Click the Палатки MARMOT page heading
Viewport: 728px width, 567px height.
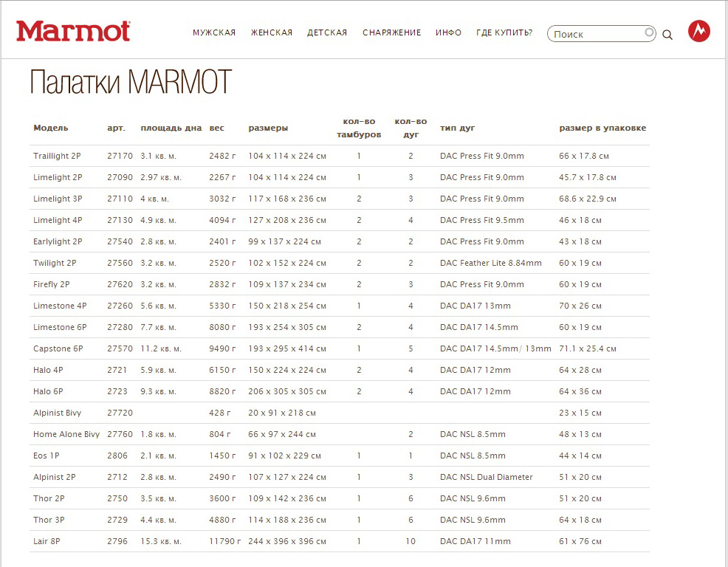[x=131, y=83]
